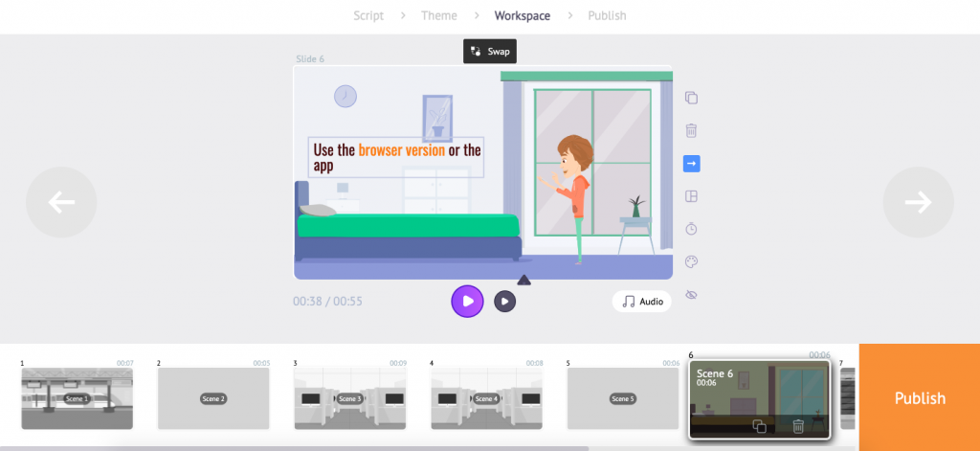Go to next slide with right arrow
Viewport: 980px width, 451px height.
pos(918,202)
